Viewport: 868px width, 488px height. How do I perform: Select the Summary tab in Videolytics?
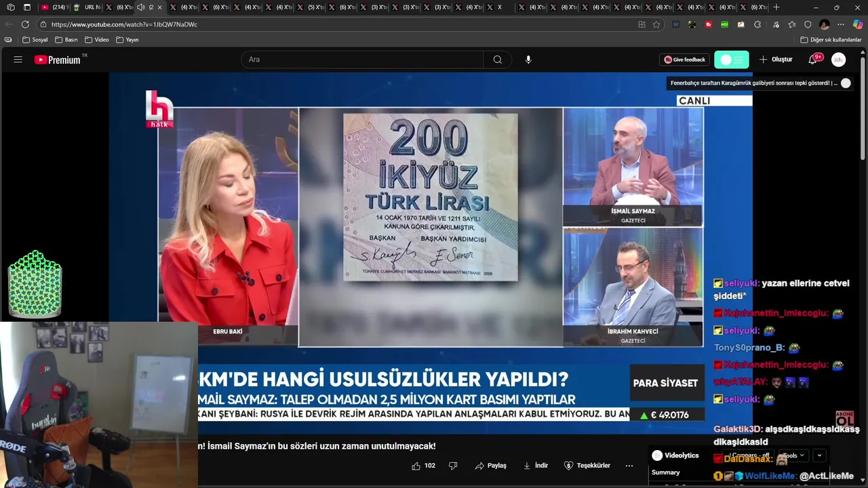[x=665, y=472]
